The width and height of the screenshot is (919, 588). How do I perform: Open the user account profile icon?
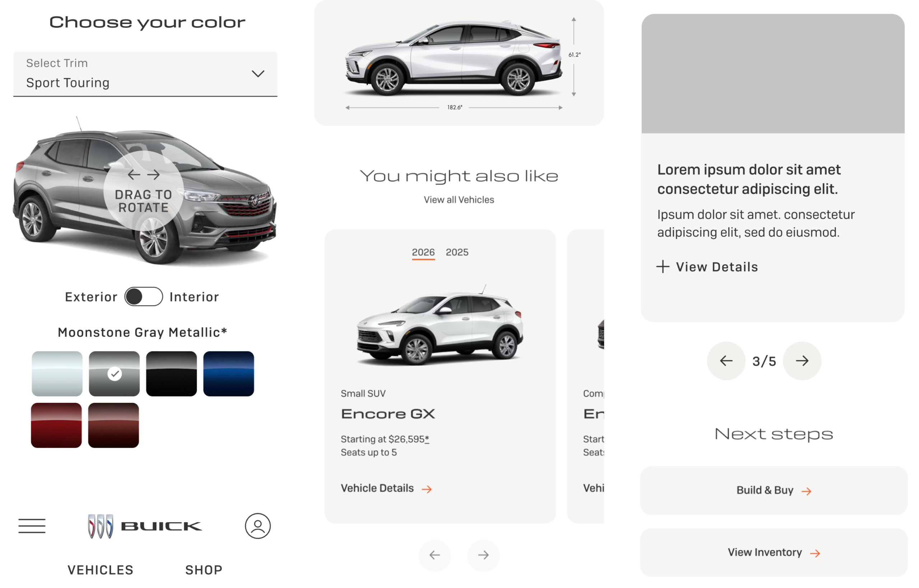[x=258, y=526]
